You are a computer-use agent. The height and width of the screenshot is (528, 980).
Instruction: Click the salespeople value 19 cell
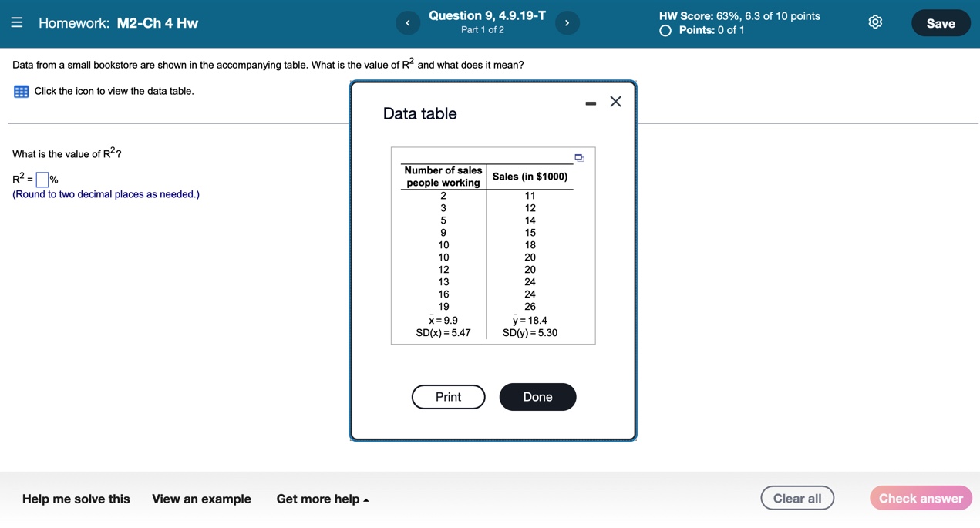443,307
